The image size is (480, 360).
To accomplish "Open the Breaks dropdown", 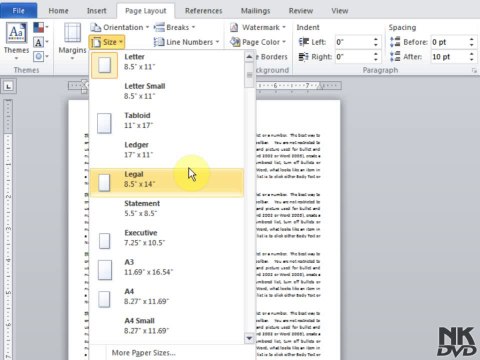I will (x=175, y=27).
